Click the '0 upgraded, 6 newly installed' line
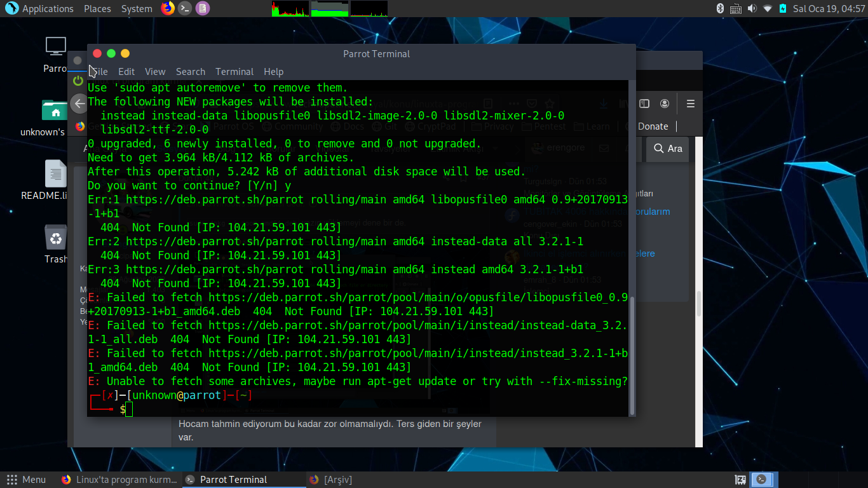868x488 pixels. click(x=285, y=144)
